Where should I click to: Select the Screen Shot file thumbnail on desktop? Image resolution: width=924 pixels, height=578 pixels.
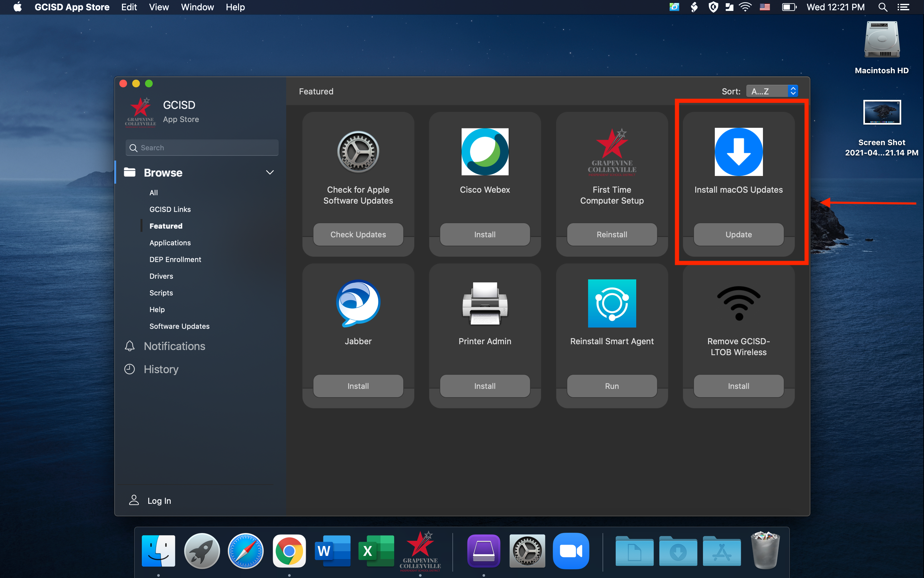click(x=882, y=112)
